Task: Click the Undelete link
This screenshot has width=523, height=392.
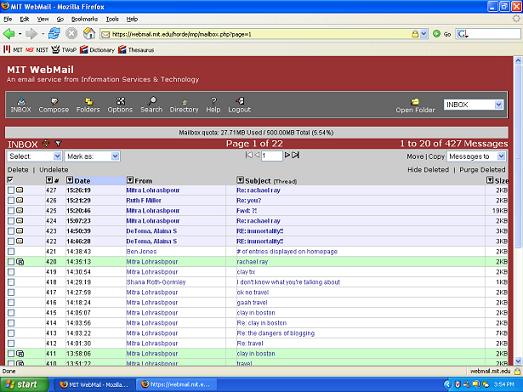Action: 54,169
